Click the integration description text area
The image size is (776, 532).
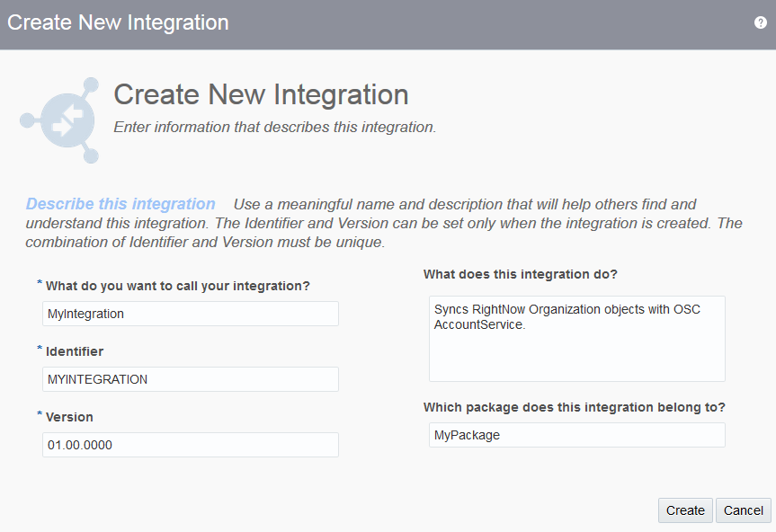tap(575, 339)
